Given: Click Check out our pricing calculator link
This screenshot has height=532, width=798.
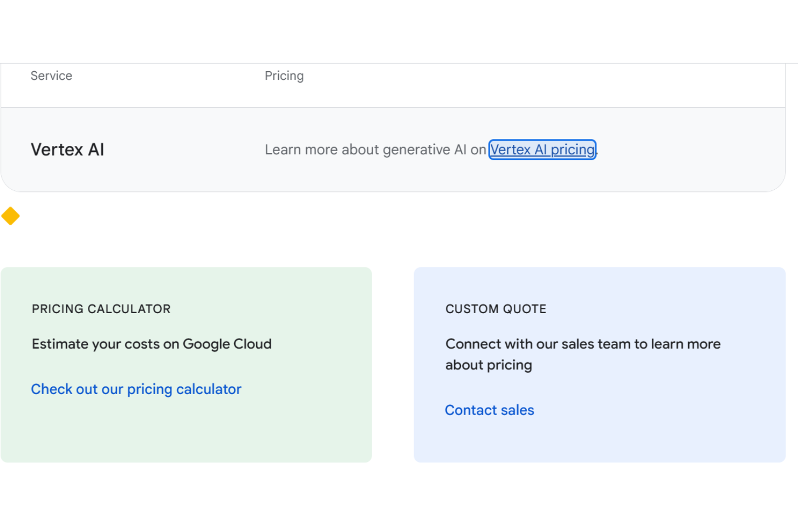Looking at the screenshot, I should click(136, 389).
